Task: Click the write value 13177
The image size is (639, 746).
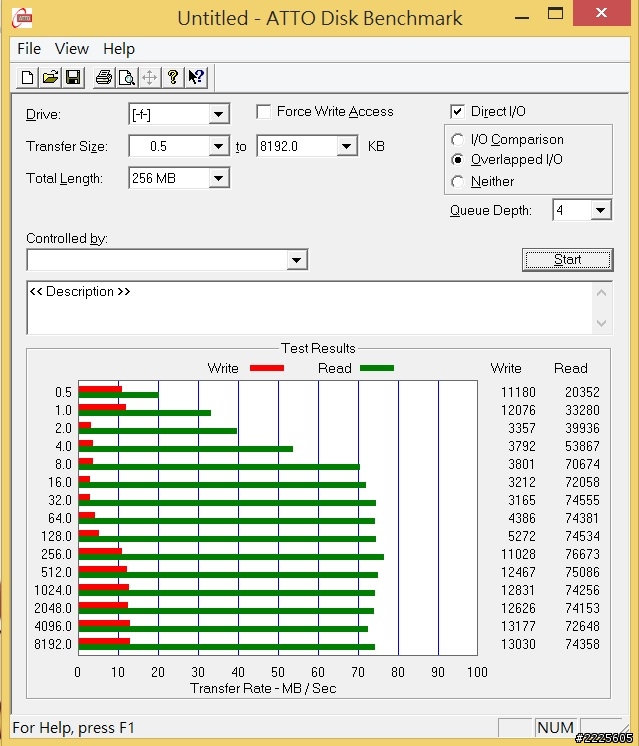Action: tap(518, 626)
